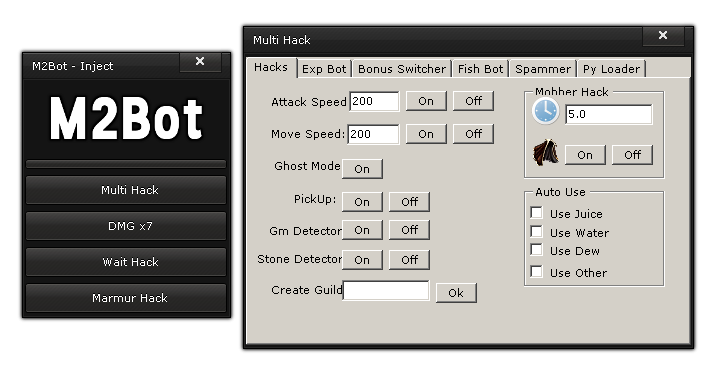Turn Attack Speed On
The width and height of the screenshot is (708, 376).
pos(426,101)
